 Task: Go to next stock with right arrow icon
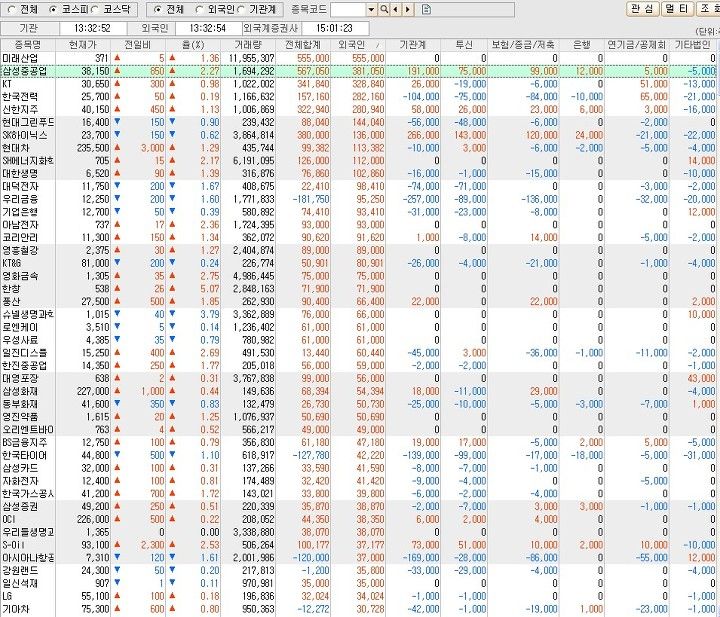coord(408,9)
